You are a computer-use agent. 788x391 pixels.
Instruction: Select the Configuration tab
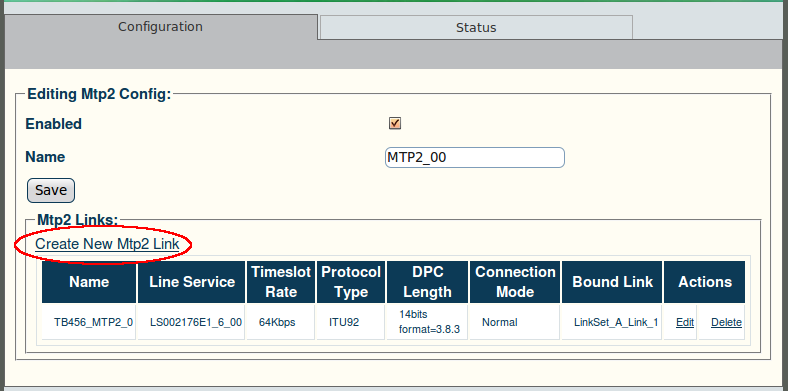point(160,27)
